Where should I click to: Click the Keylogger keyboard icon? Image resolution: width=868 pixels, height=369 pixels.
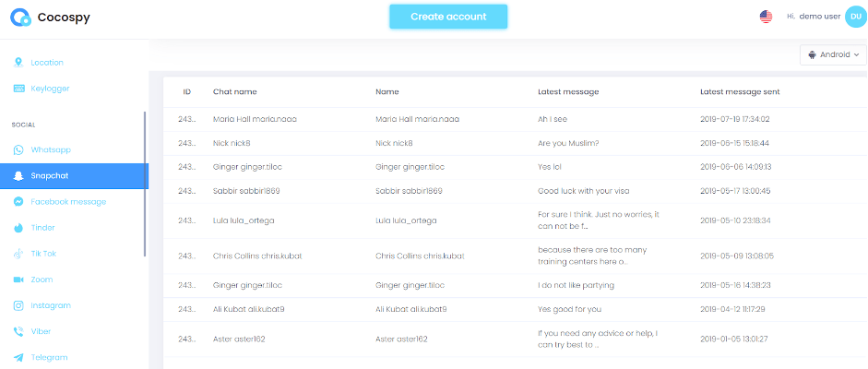click(18, 88)
